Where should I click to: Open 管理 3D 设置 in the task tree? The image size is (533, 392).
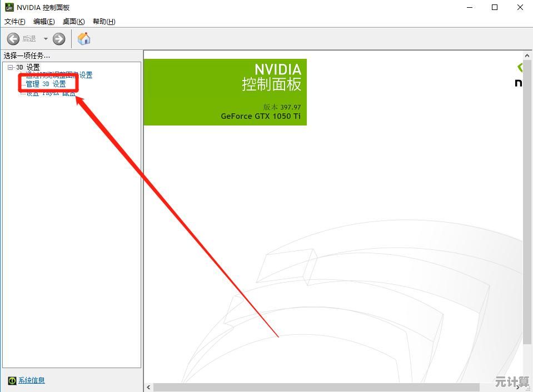pos(46,84)
